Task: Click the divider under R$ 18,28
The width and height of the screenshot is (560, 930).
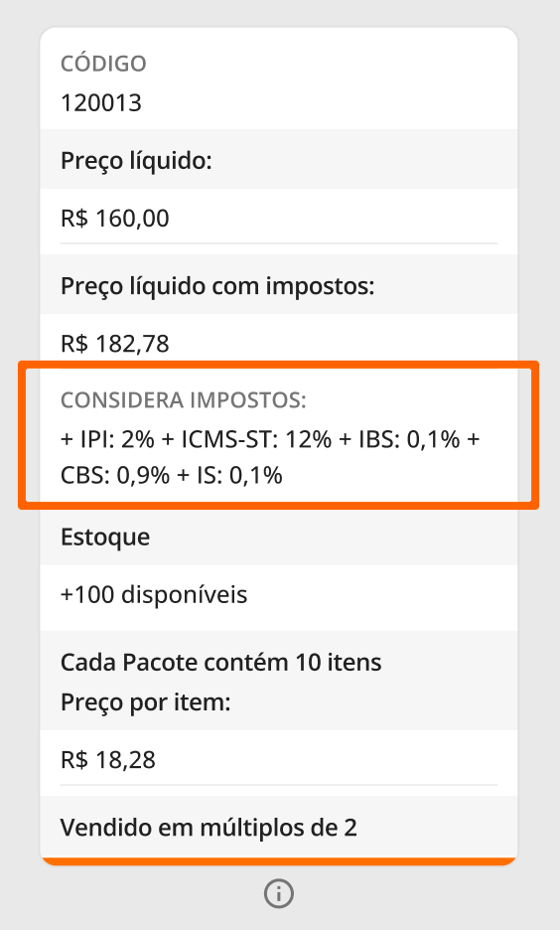Action: click(x=279, y=785)
